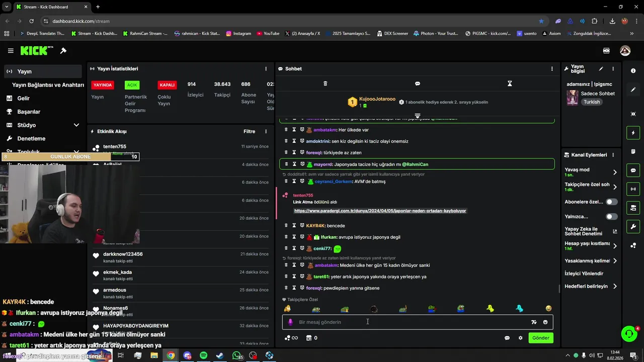Click the KAPALI Çoklu Yayın badge
This screenshot has width=644, height=362.
click(x=167, y=85)
